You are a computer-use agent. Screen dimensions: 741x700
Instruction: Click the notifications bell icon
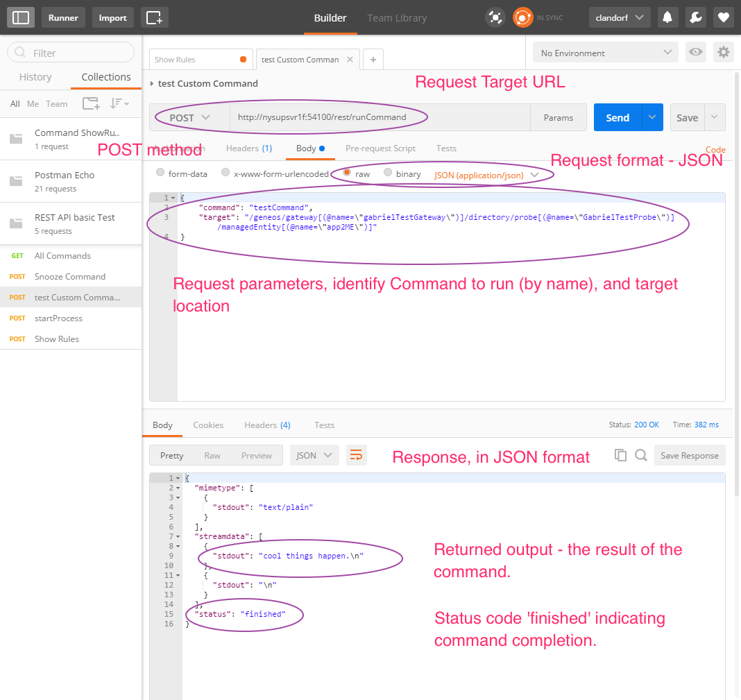click(668, 17)
